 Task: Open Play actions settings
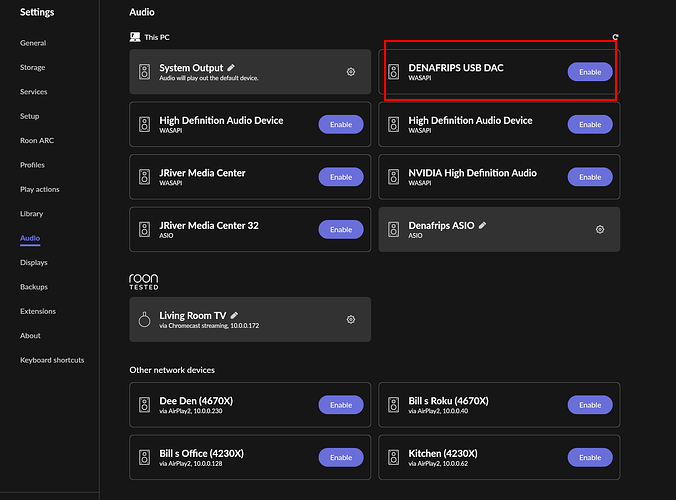click(x=40, y=189)
